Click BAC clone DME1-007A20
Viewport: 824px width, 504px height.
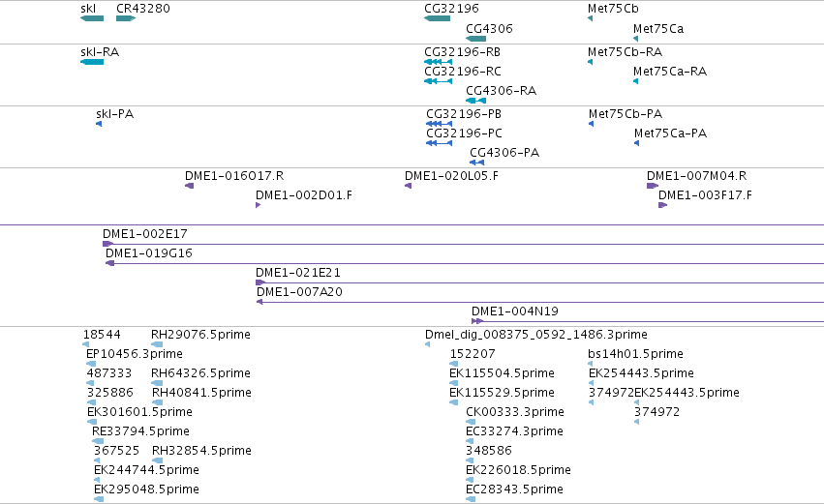click(x=540, y=303)
